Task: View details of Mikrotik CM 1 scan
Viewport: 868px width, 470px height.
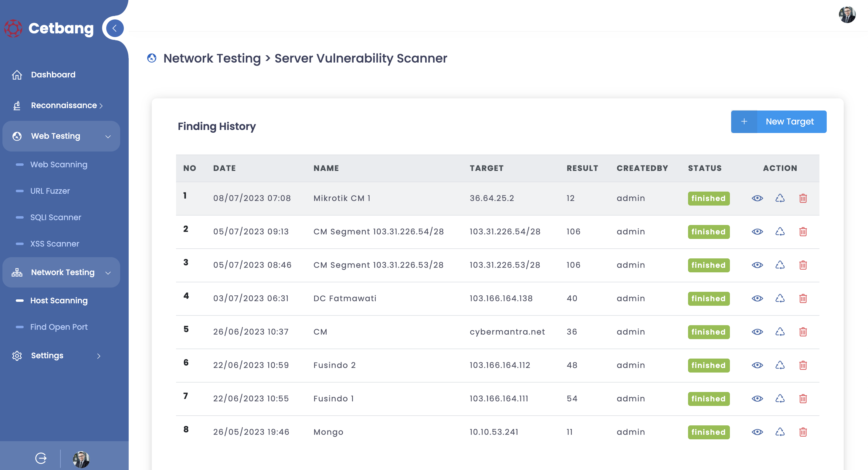Action: click(x=757, y=198)
